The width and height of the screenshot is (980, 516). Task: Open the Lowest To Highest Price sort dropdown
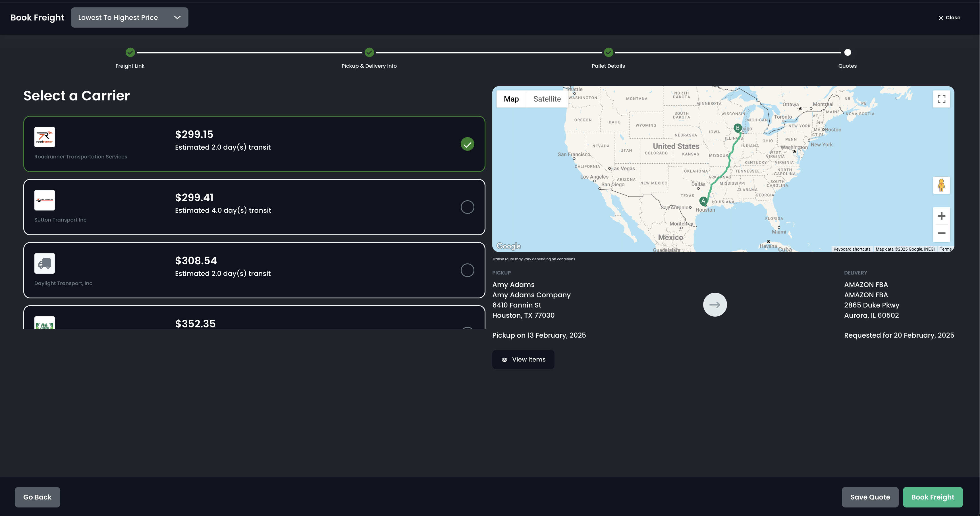(x=129, y=18)
